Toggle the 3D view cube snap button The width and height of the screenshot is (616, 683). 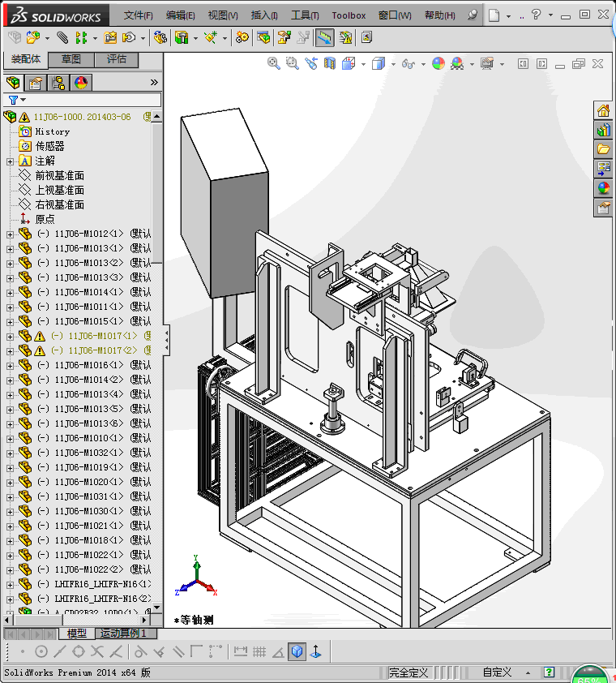tap(297, 651)
